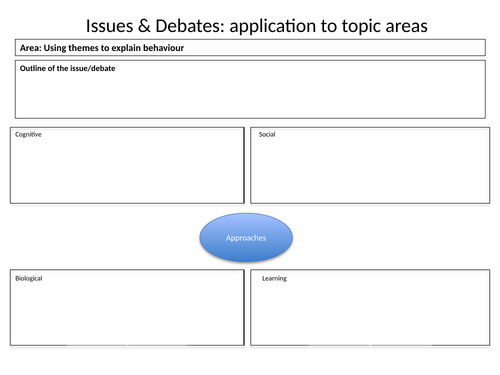This screenshot has width=500, height=375.
Task: Click the empty space in the Outline box
Action: point(250,95)
